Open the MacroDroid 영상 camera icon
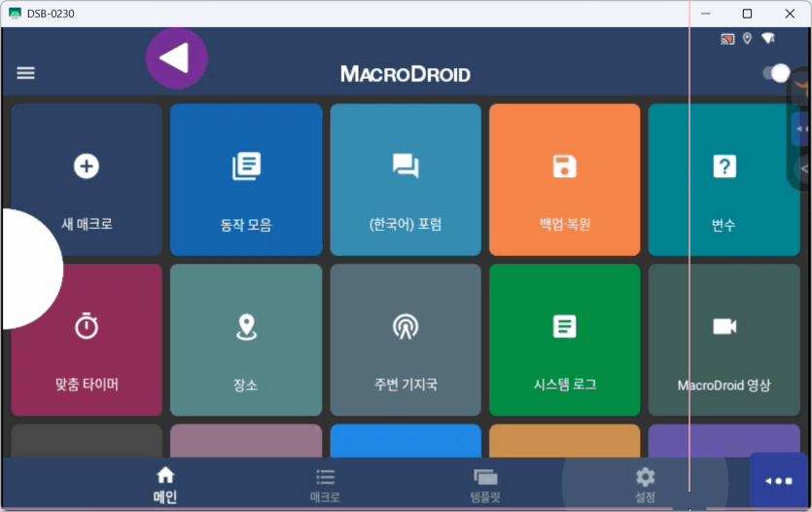 (724, 326)
